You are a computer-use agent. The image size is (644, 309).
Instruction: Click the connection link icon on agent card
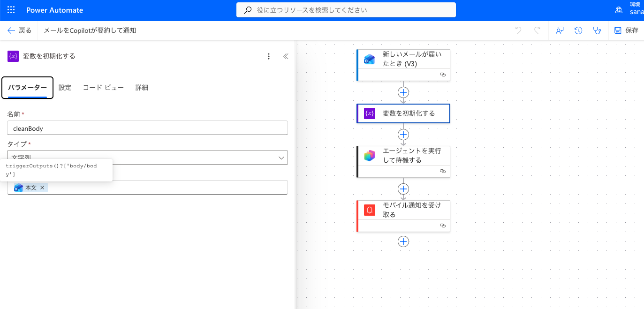tap(442, 171)
